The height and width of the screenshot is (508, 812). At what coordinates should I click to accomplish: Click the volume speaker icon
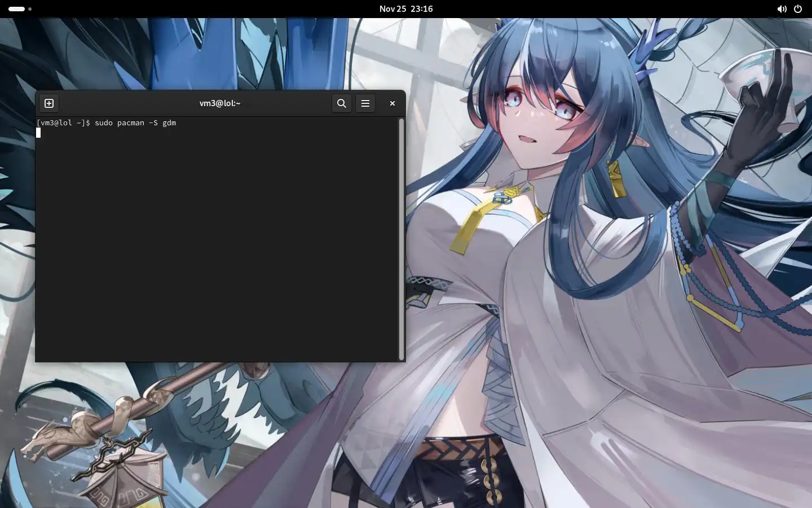(x=782, y=9)
